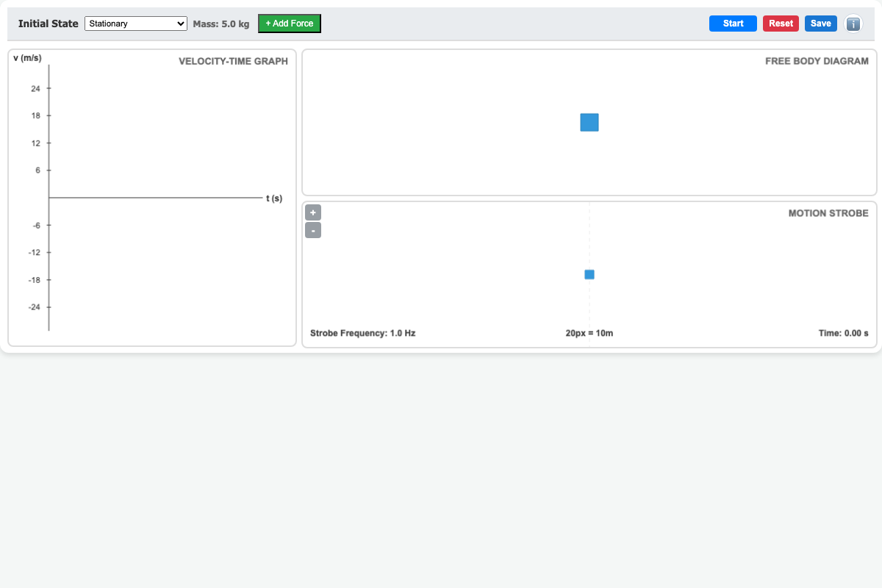Screen dimensions: 882x588
Task: Click the Strobe Frequency 1.0 Hz label
Action: (x=363, y=333)
